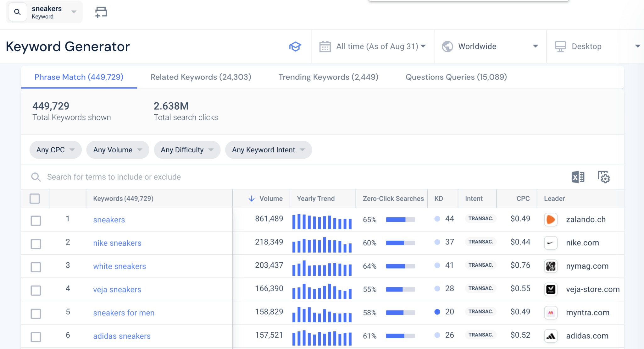Screen dimensions: 644x349
Task: Check the box for nike sneakers row
Action: (x=36, y=244)
